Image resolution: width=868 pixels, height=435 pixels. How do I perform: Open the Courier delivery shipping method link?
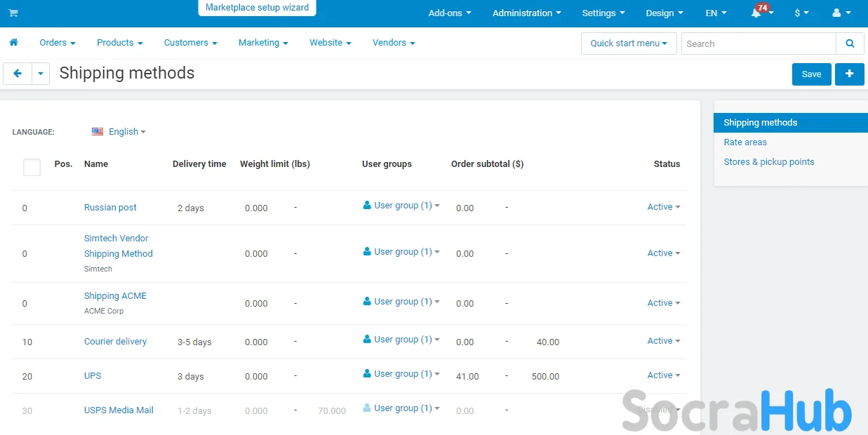[x=115, y=342]
